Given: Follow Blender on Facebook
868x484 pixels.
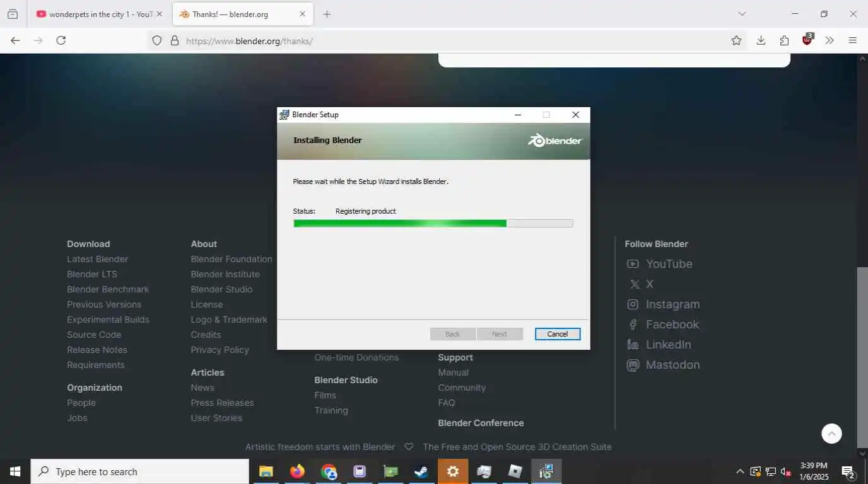Looking at the screenshot, I should 662,325.
